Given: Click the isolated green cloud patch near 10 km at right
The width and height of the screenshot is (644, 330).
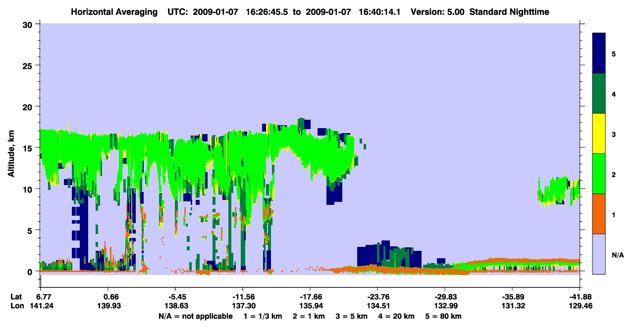Looking at the screenshot, I should 559,191.
